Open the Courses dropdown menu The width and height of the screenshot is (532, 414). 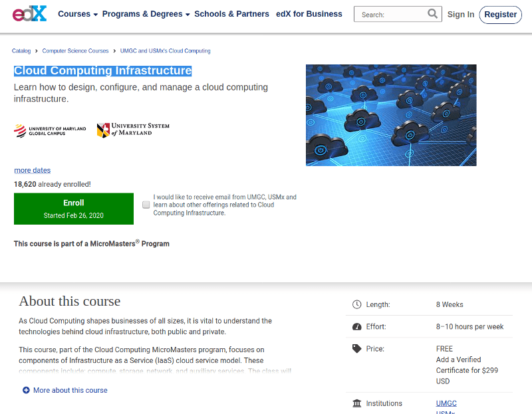78,14
